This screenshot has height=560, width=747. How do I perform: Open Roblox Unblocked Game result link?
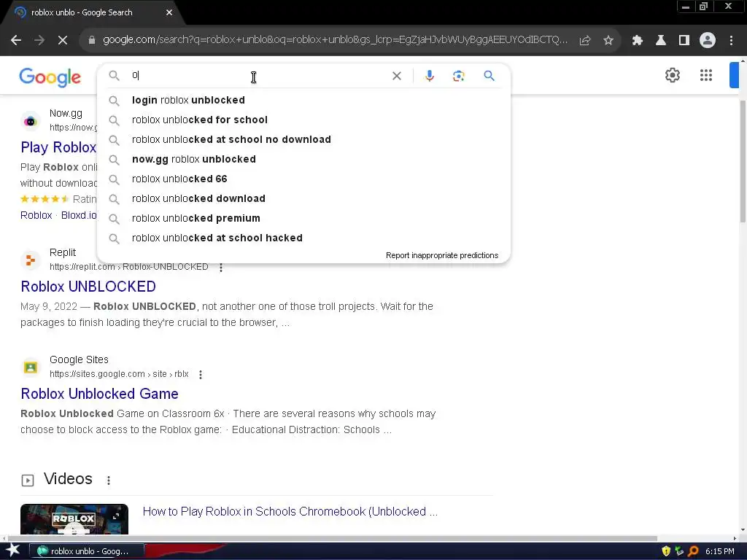coord(99,394)
